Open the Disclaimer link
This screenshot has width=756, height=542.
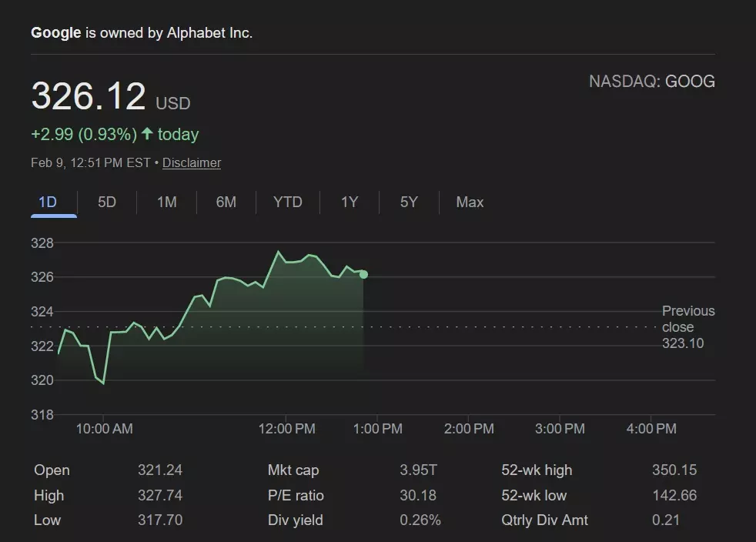[x=191, y=162]
